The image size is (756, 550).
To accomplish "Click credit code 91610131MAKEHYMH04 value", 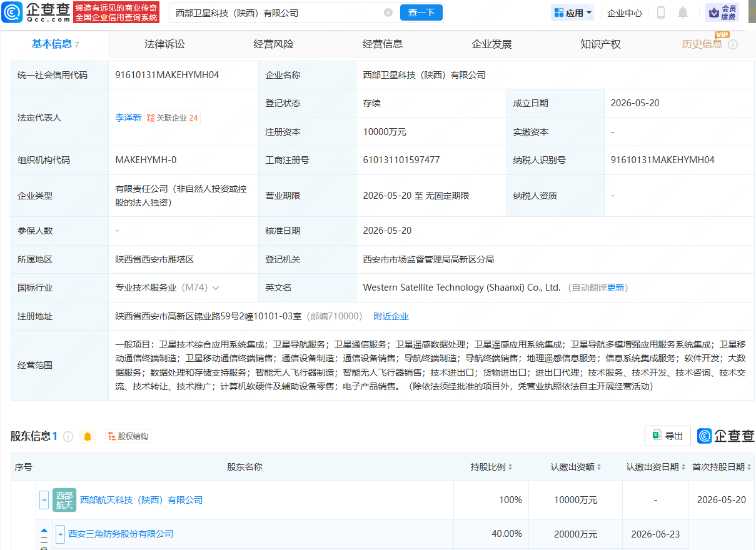I will (x=167, y=75).
